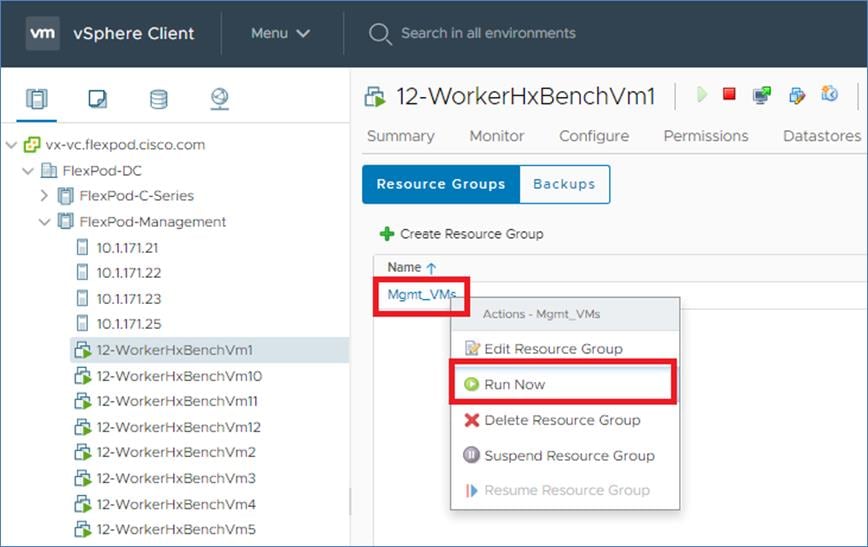The width and height of the screenshot is (868, 547).
Task: Collapse the FlexPod-Management cluster
Action: 44,222
